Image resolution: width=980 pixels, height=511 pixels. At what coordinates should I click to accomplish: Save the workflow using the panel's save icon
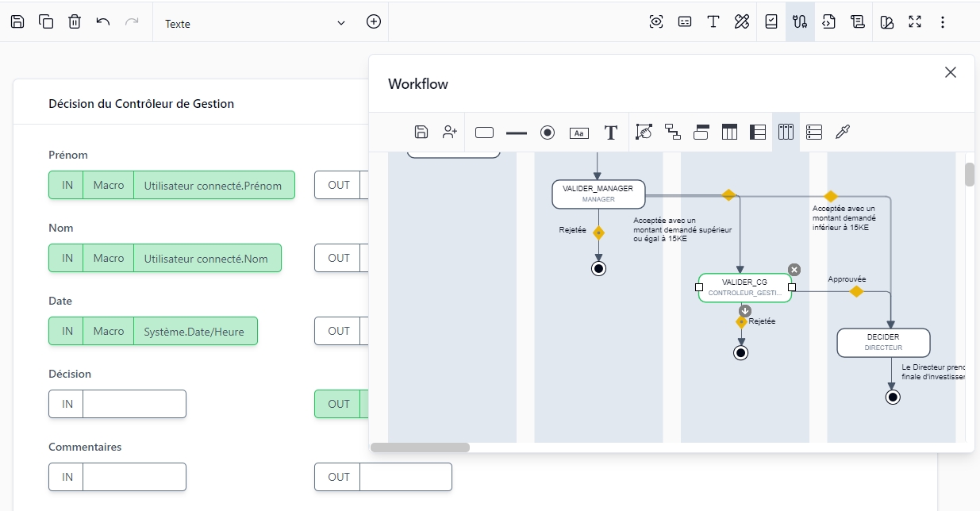(x=421, y=133)
